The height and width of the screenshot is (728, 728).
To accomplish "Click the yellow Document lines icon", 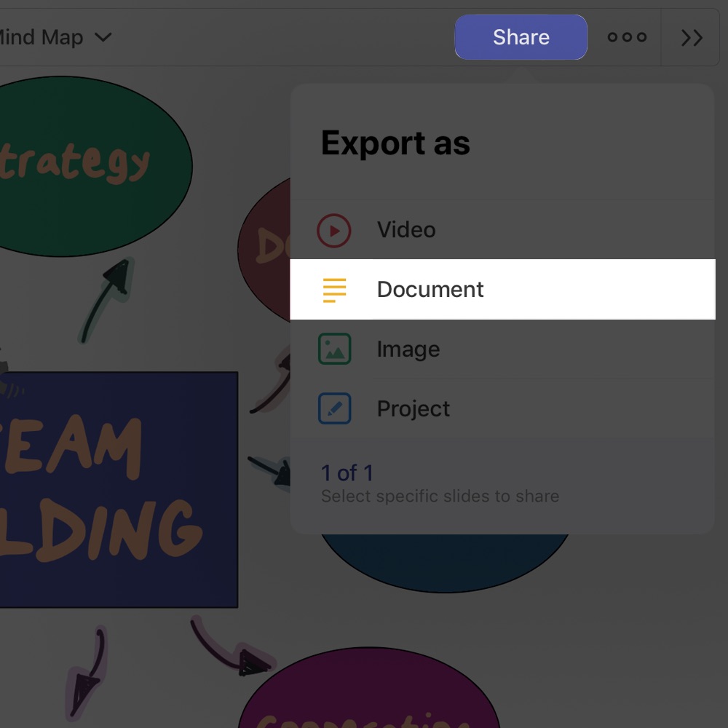I will pos(334,290).
